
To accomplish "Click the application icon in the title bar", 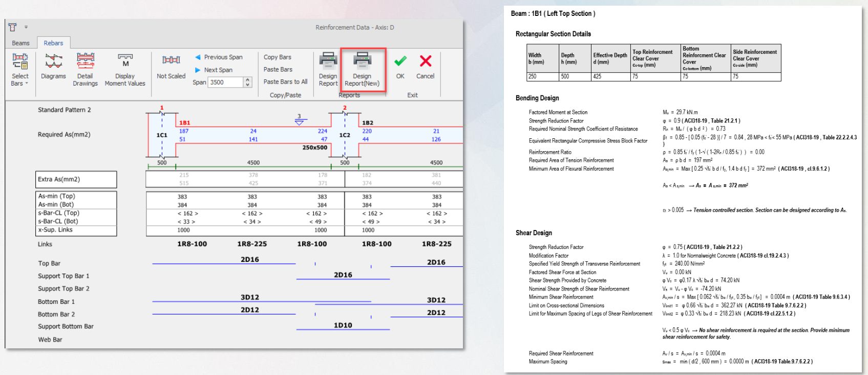I will point(13,27).
